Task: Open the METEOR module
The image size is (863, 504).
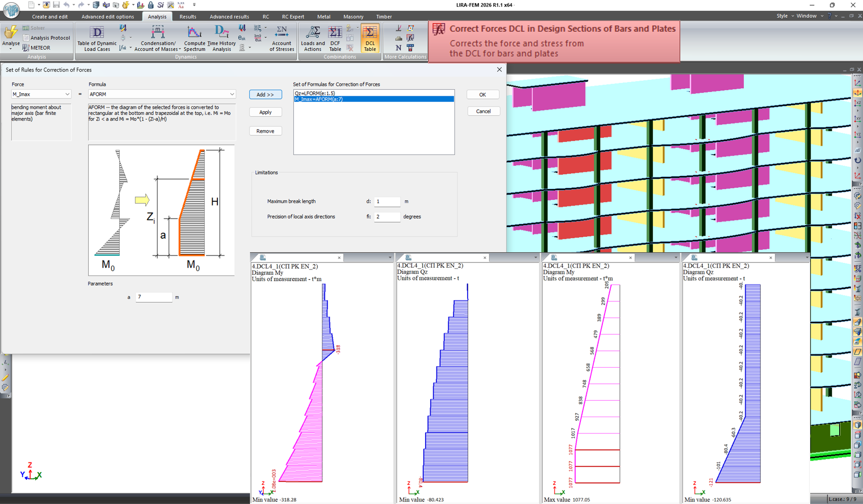Action: point(36,48)
